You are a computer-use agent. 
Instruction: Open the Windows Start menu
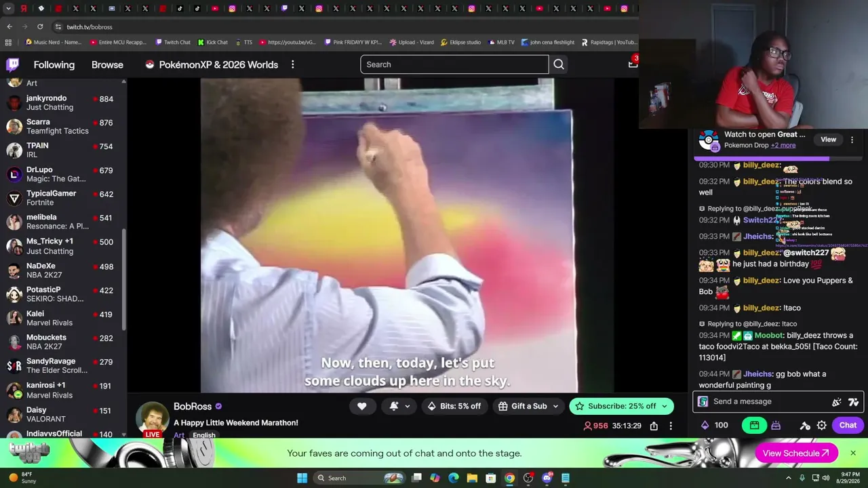coord(302,478)
